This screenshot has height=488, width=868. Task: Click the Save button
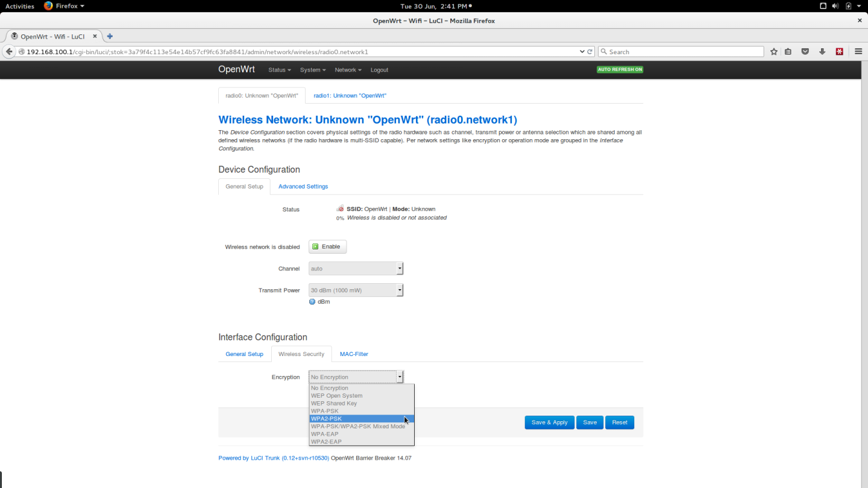tap(590, 422)
